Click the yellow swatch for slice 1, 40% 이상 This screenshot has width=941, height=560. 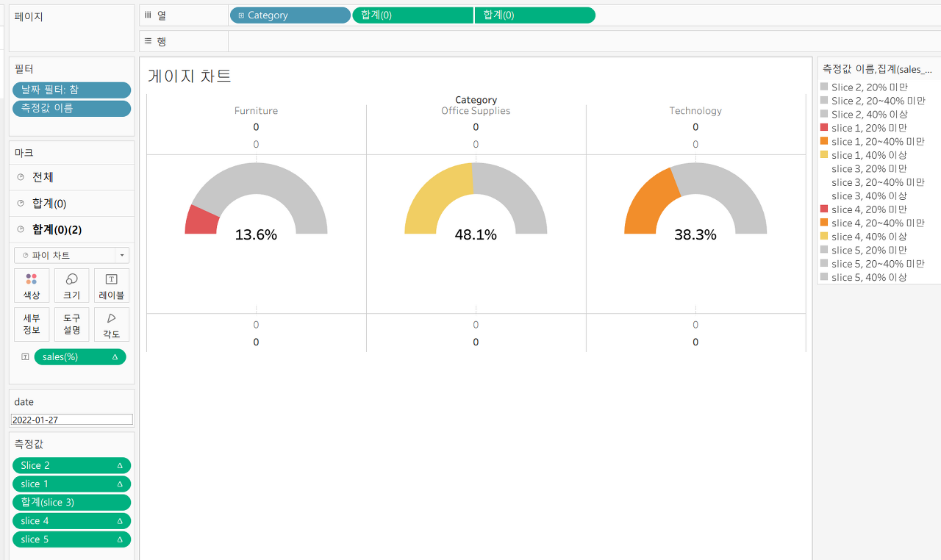(824, 155)
